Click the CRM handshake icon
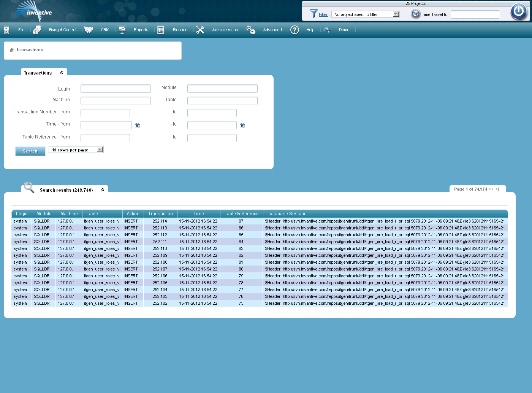 [89, 29]
